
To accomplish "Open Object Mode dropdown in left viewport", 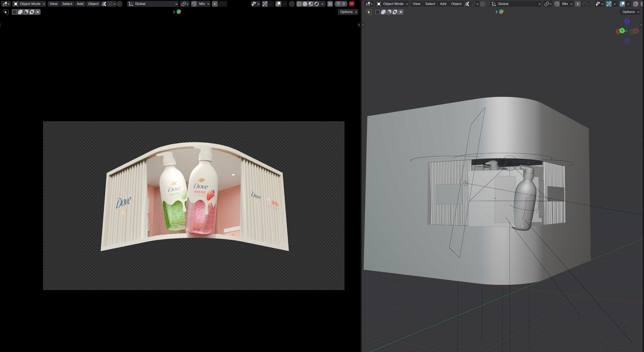I will 29,4.
